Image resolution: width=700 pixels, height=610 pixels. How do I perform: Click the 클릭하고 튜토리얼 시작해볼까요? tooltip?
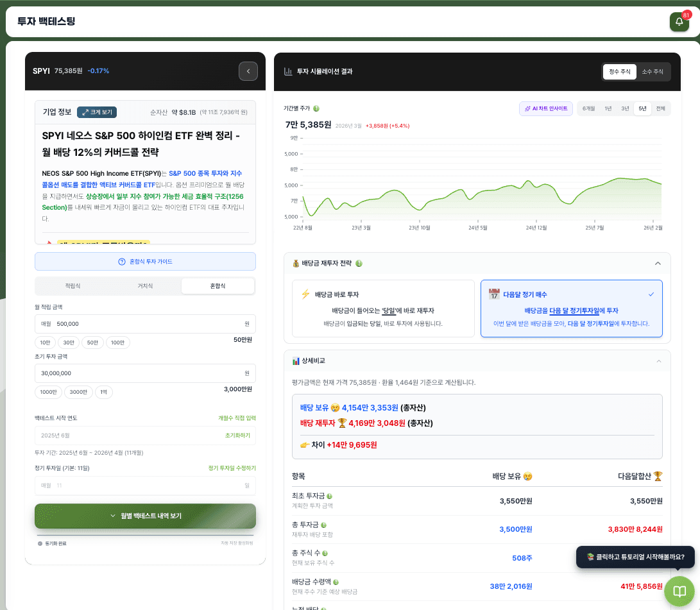point(635,557)
